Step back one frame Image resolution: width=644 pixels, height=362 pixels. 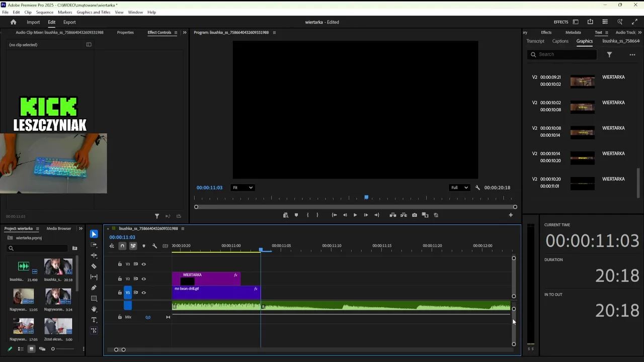click(345, 215)
